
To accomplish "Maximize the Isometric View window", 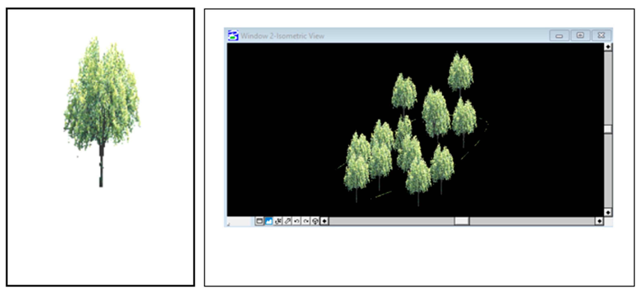I will click(x=580, y=36).
